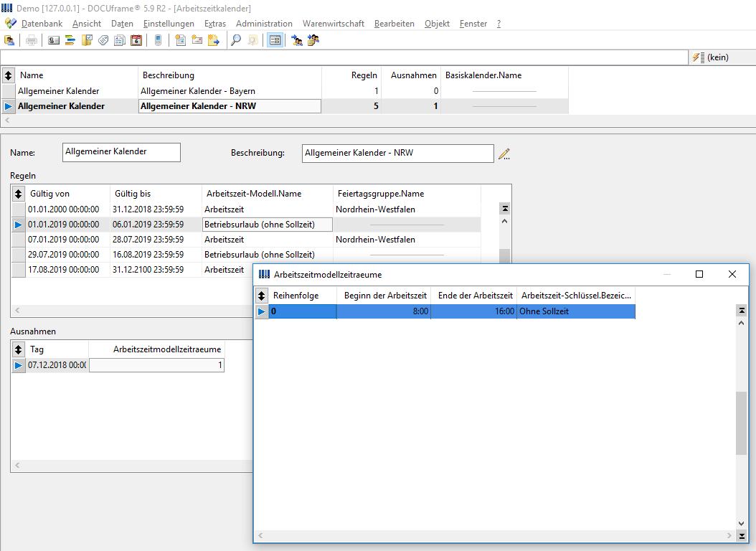
Task: Open the Einstellungen menu
Action: [169, 24]
